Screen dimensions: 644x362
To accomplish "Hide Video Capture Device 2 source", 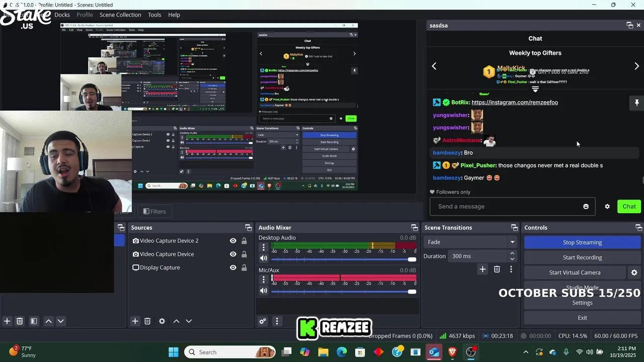I will [233, 241].
